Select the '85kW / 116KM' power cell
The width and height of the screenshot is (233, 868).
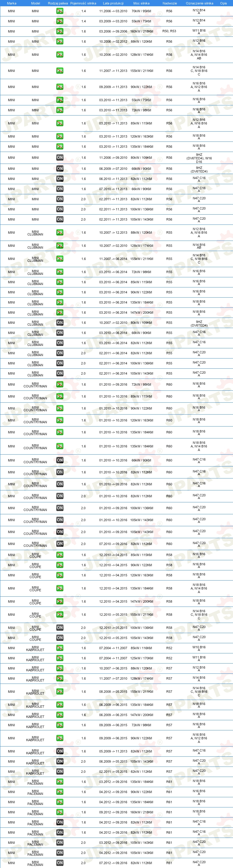[141, 648]
